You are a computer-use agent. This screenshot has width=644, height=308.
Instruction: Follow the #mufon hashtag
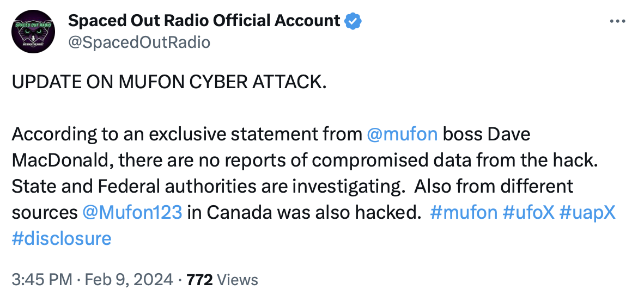click(x=464, y=212)
